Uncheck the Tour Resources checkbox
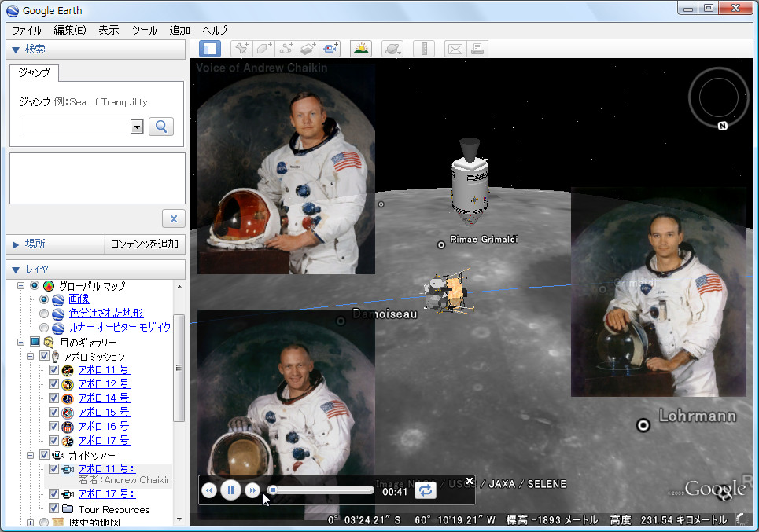This screenshot has height=532, width=759. 53,509
